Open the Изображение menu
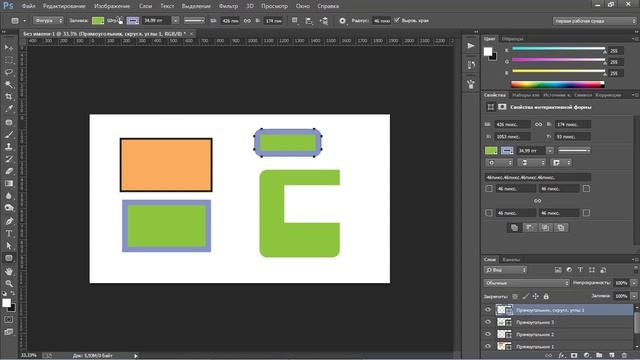 pyautogui.click(x=112, y=6)
